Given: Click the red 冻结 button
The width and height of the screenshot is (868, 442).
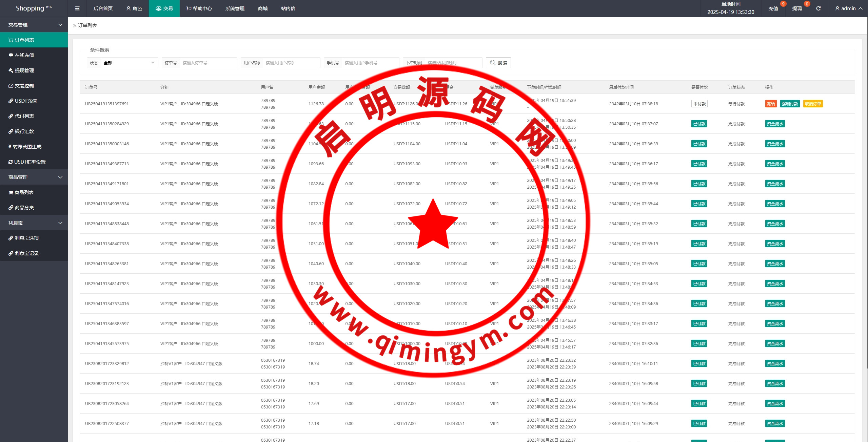Looking at the screenshot, I should [771, 104].
